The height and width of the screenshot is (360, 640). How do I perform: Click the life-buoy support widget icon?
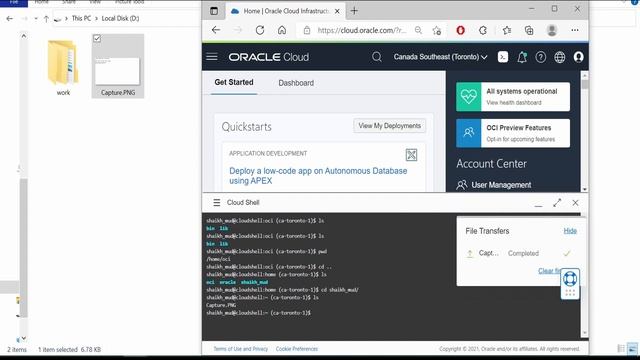click(x=570, y=279)
